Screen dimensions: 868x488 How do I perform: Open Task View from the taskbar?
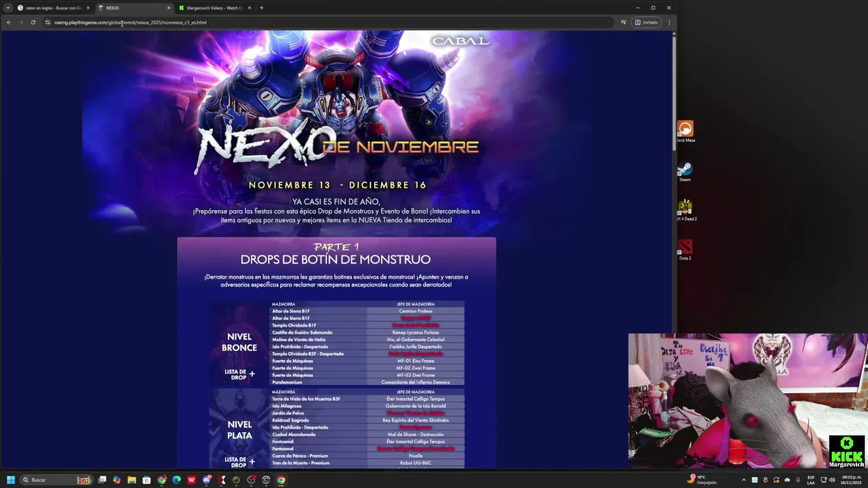click(x=102, y=480)
